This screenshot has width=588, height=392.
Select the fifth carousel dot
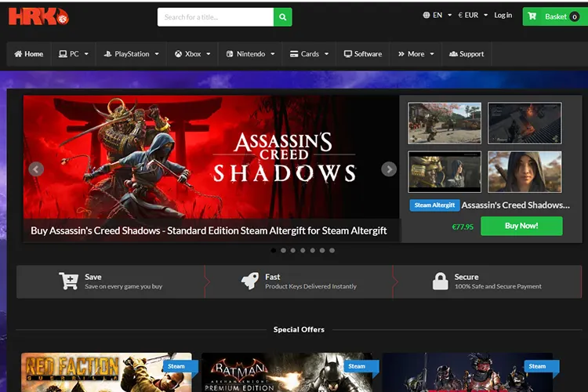312,250
